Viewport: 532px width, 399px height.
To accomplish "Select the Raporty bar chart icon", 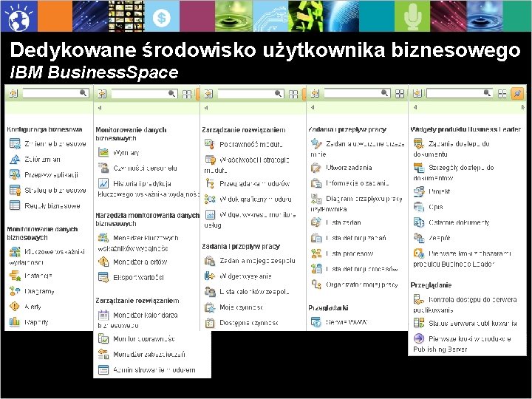I will [x=15, y=321].
